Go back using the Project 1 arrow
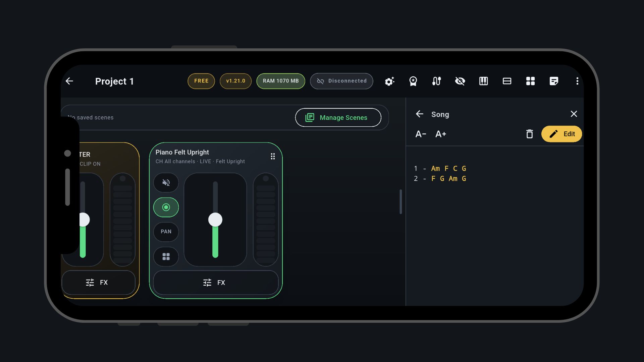This screenshot has width=644, height=362. pyautogui.click(x=69, y=81)
